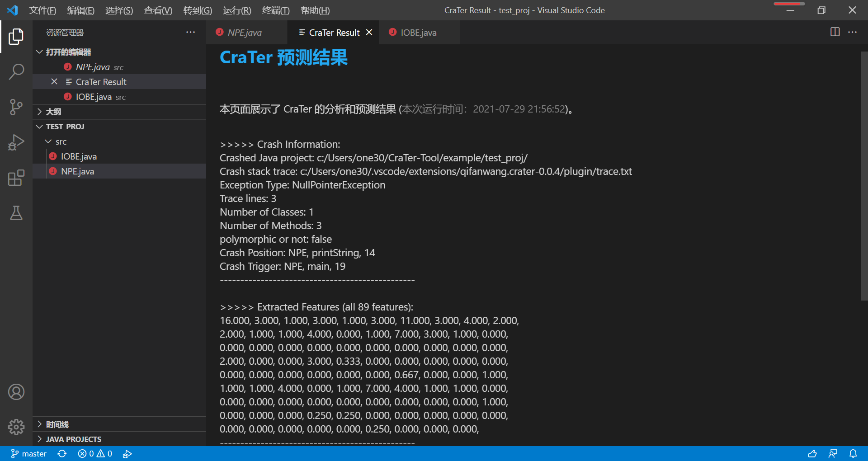
Task: Open the 选择(S) menu
Action: tap(119, 10)
